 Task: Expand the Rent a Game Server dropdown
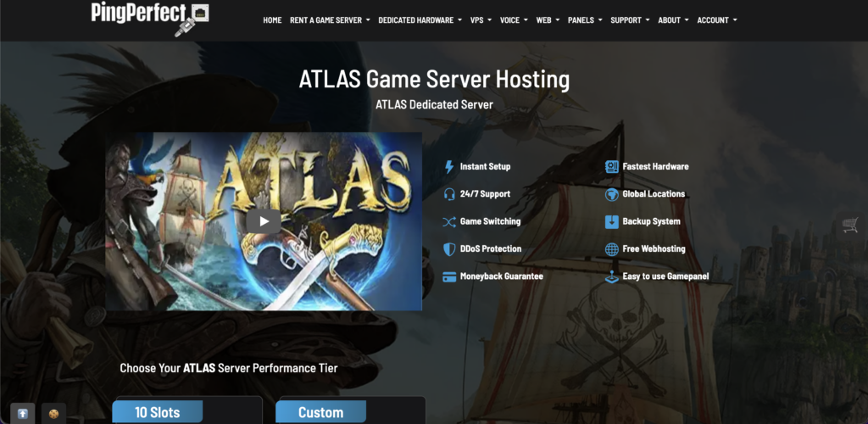click(x=330, y=20)
